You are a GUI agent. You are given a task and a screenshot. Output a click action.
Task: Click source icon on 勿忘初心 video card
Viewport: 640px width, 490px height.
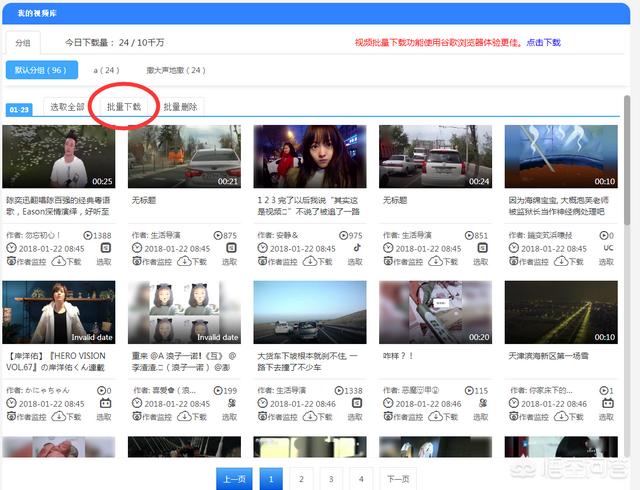coord(106,248)
